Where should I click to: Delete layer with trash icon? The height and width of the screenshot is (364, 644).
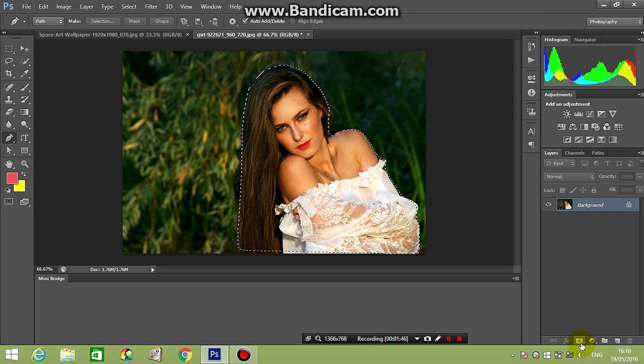coord(630,341)
